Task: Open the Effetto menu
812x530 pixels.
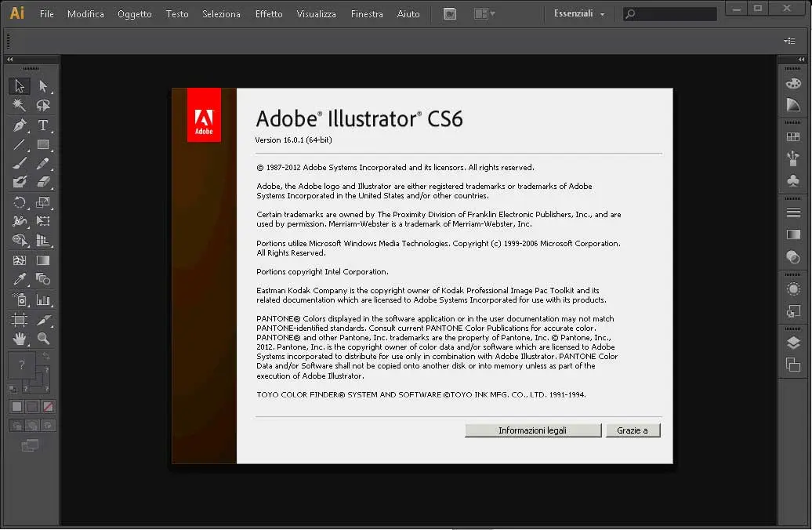Action: [x=269, y=14]
